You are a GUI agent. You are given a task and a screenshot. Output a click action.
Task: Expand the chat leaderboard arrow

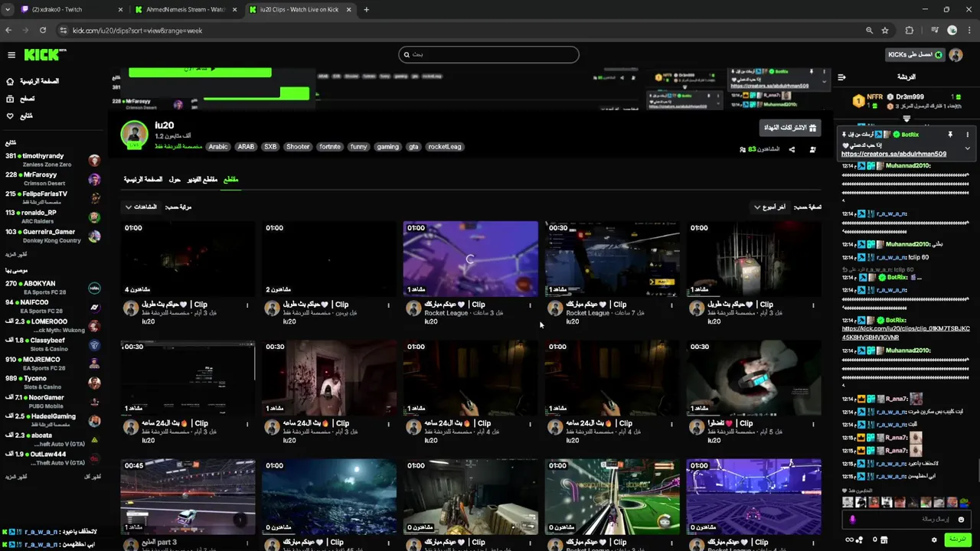click(x=906, y=119)
